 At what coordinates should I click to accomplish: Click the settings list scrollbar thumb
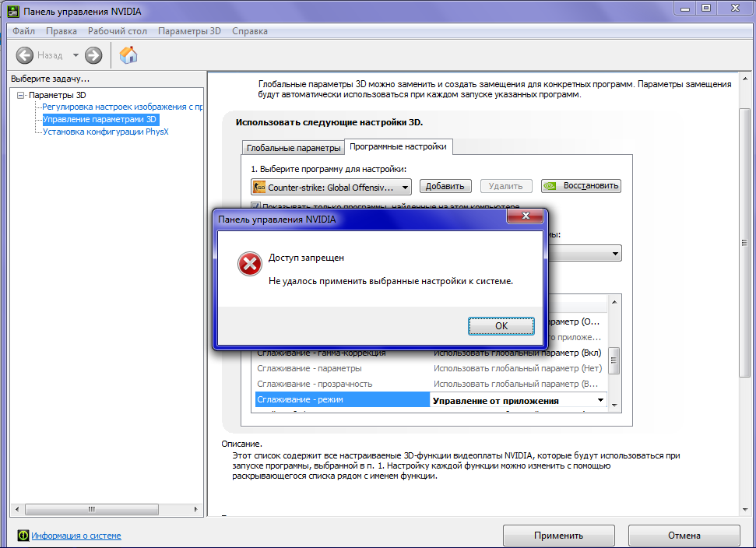point(614,360)
